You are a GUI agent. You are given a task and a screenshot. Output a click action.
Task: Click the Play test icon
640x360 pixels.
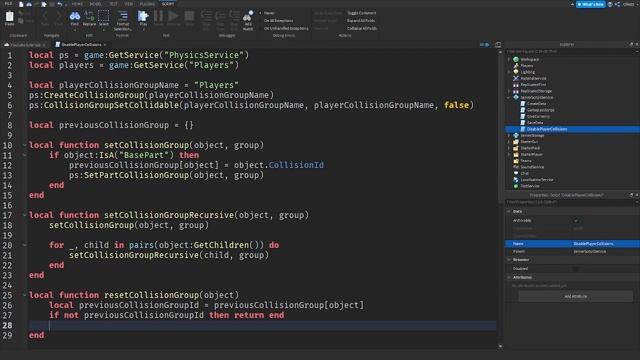pyautogui.click(x=143, y=17)
